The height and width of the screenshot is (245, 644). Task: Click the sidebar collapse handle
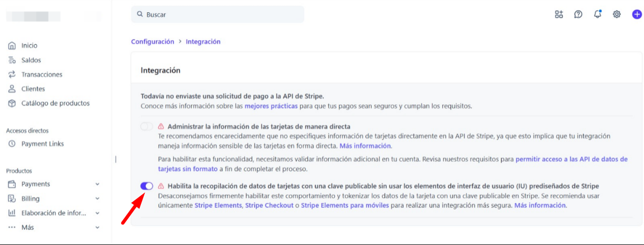point(116,159)
